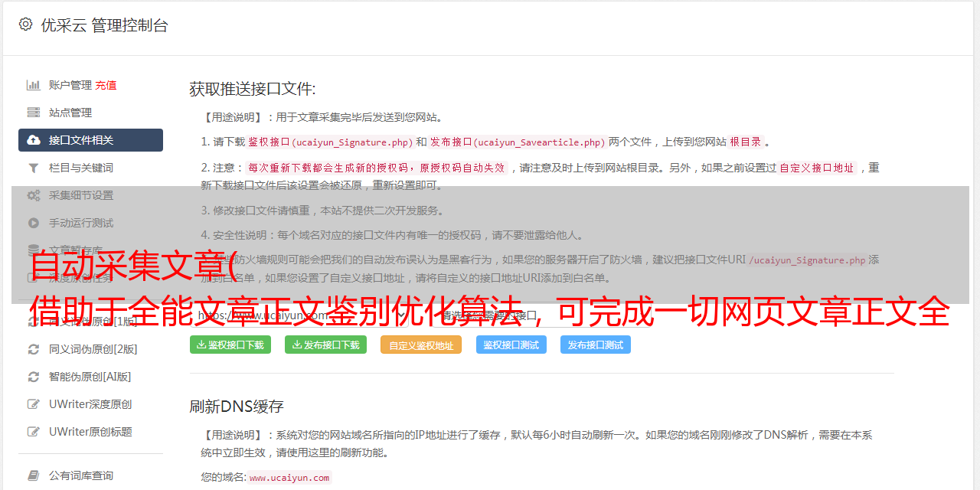This screenshot has height=490, width=980.
Task: Click the 获取推送接口文件 heading
Action: click(253, 89)
